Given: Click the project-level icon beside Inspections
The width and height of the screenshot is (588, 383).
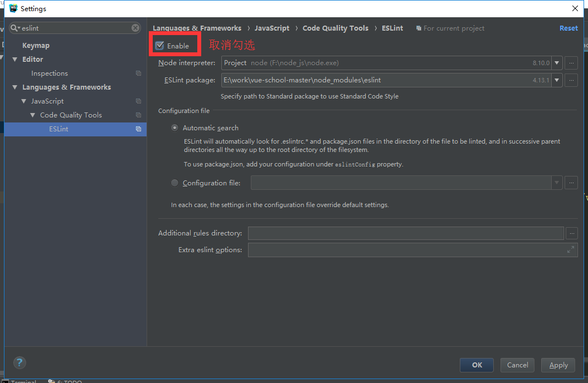Looking at the screenshot, I should point(138,73).
